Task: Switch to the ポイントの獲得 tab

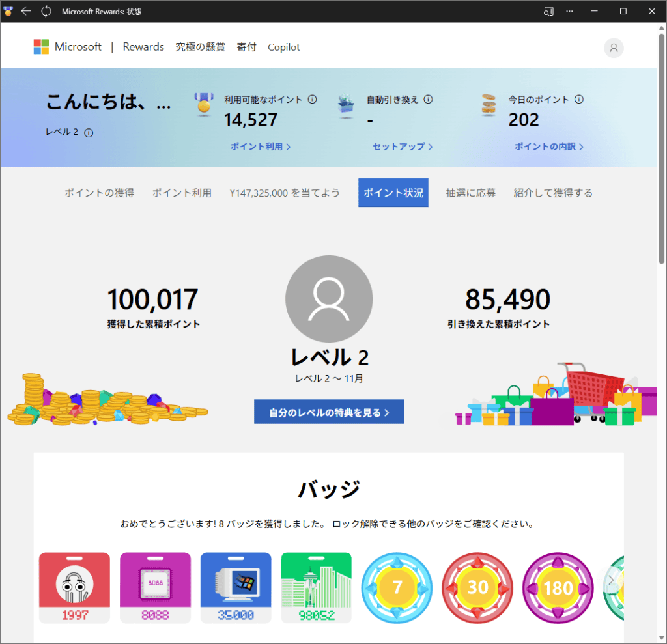Action: pos(99,193)
